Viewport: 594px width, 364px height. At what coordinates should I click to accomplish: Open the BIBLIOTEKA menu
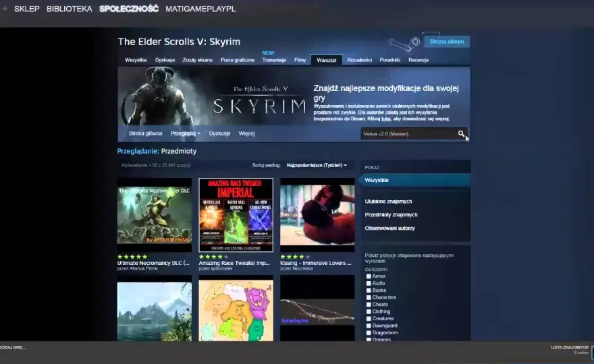[70, 9]
